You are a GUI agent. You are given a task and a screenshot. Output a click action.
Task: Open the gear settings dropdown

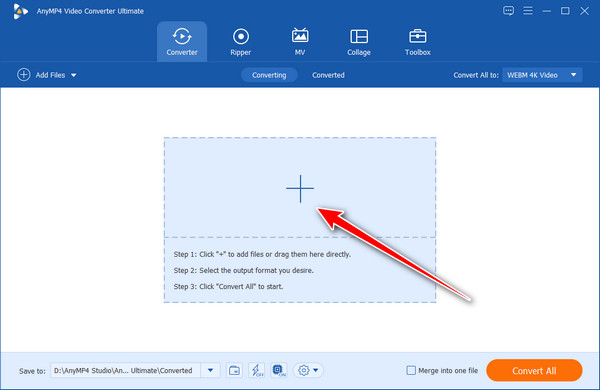point(308,370)
